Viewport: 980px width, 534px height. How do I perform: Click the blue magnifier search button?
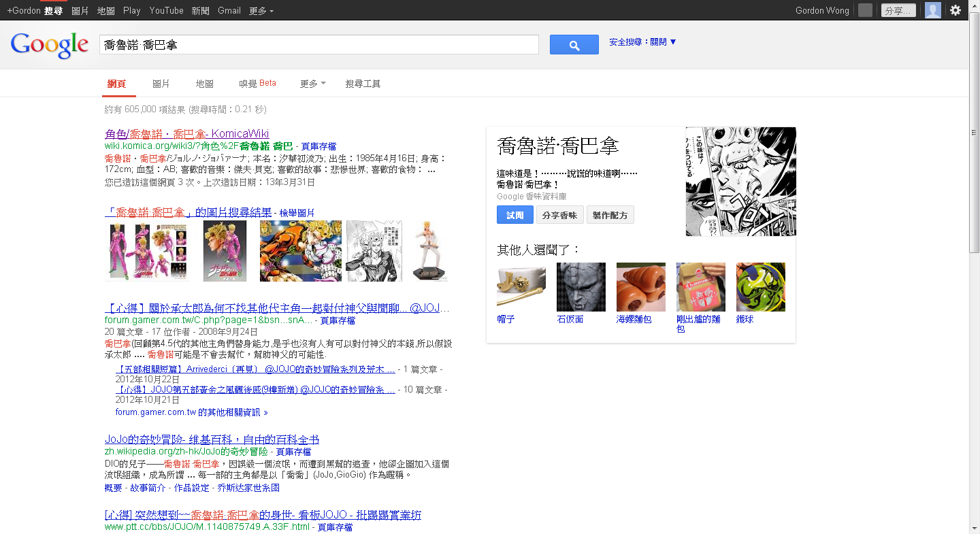click(574, 45)
